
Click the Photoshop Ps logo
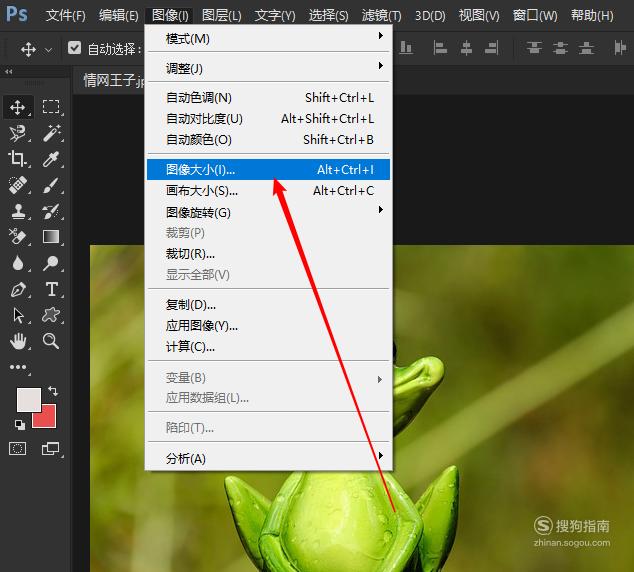17,14
